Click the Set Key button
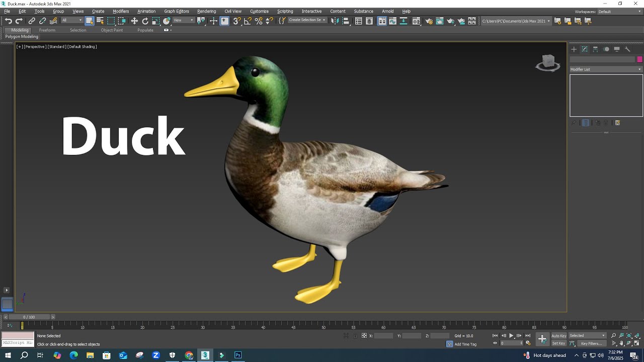Viewport: 644px width, 362px height. (558, 343)
